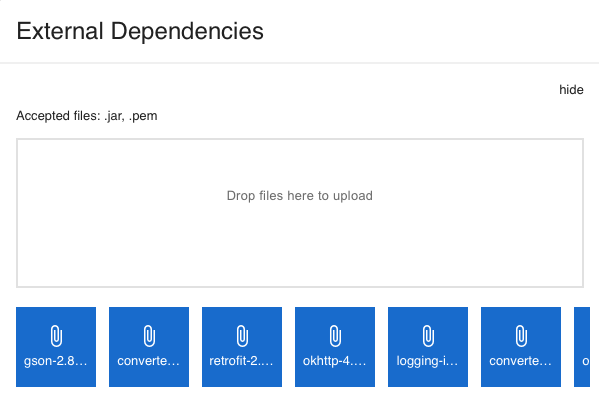
Task: Open the logging-i… file name label
Action: point(427,361)
